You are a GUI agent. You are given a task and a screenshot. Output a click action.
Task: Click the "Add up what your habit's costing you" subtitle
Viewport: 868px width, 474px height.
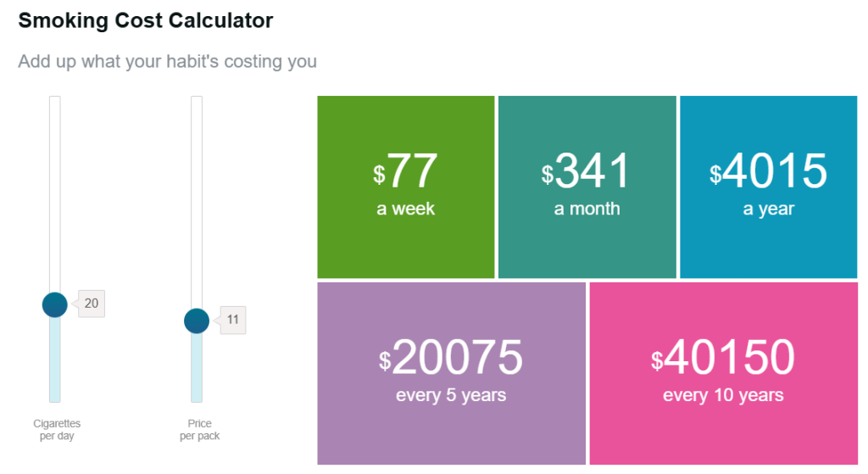[x=168, y=62]
